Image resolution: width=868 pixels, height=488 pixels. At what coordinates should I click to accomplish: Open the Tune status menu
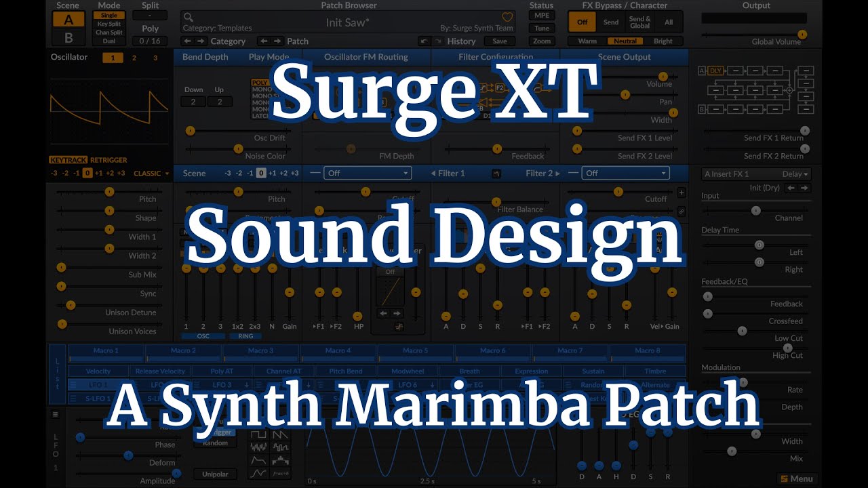542,28
